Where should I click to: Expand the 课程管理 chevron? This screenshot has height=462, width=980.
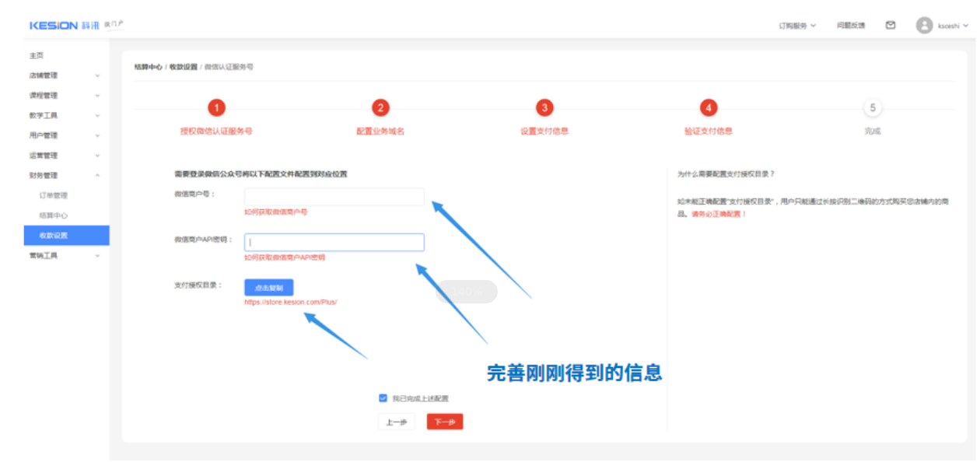click(x=97, y=96)
